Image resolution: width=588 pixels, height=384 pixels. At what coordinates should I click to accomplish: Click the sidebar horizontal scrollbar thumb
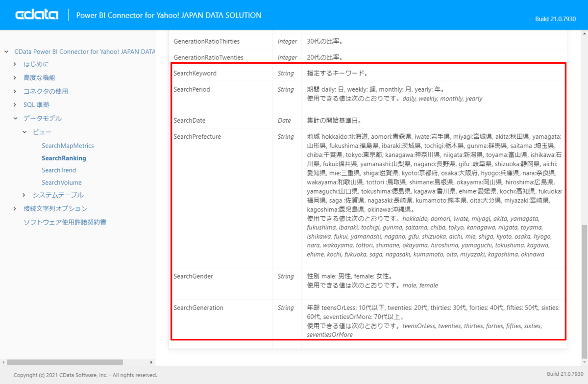click(x=65, y=362)
